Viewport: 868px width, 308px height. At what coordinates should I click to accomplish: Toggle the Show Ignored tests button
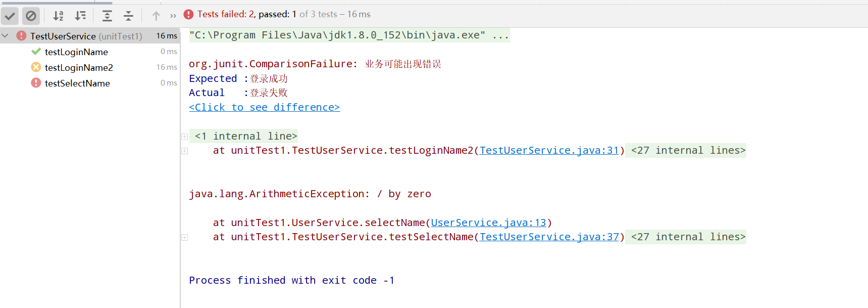click(x=31, y=16)
